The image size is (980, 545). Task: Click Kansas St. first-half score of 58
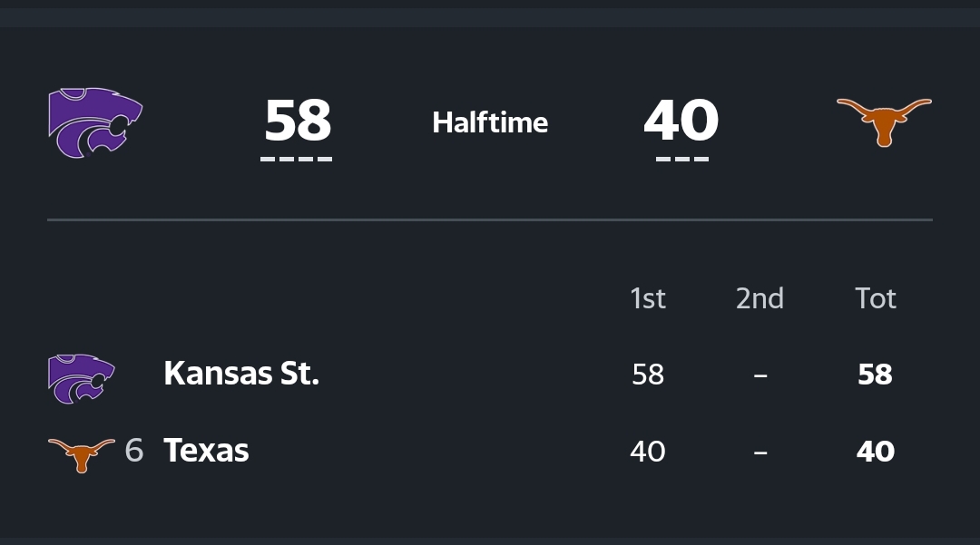pyautogui.click(x=648, y=375)
